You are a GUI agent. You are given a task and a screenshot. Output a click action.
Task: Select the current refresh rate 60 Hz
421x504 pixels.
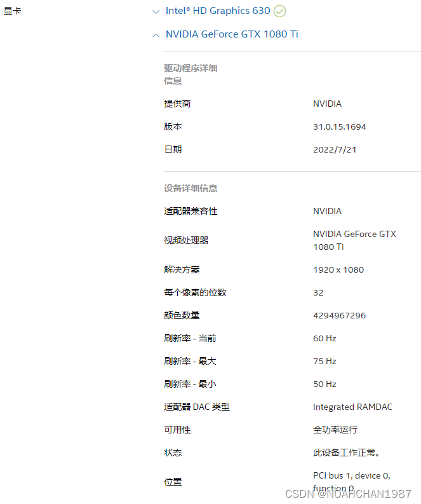(x=324, y=339)
